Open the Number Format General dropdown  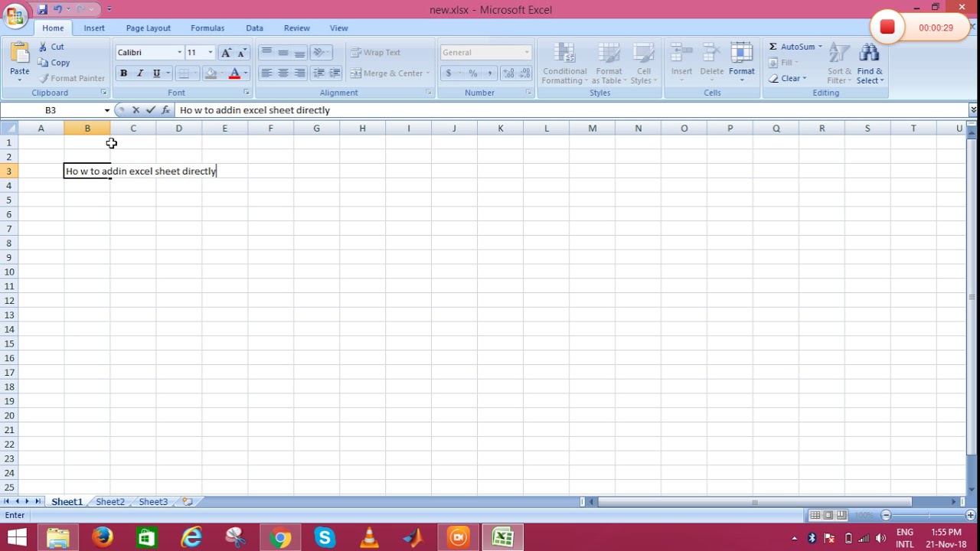click(527, 52)
